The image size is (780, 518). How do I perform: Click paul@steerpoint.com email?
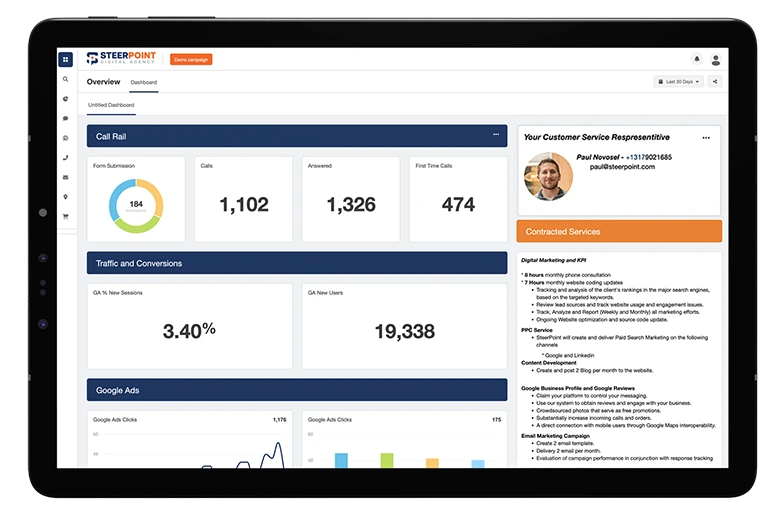[x=622, y=167]
